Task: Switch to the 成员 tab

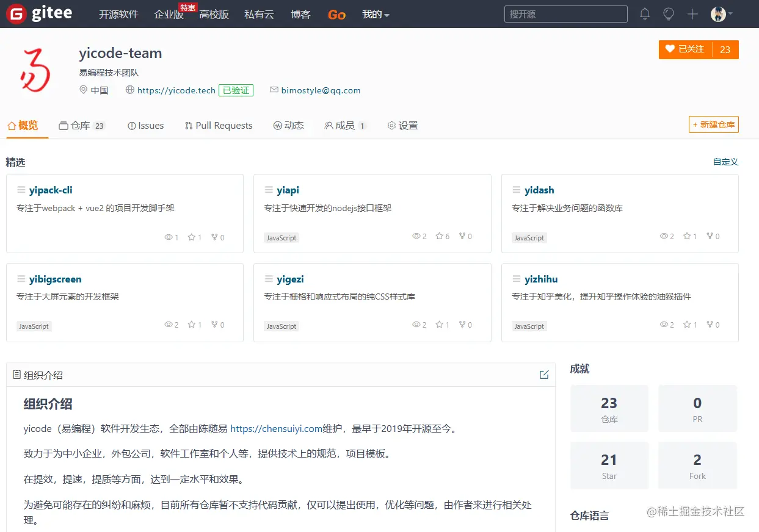Action: point(345,125)
